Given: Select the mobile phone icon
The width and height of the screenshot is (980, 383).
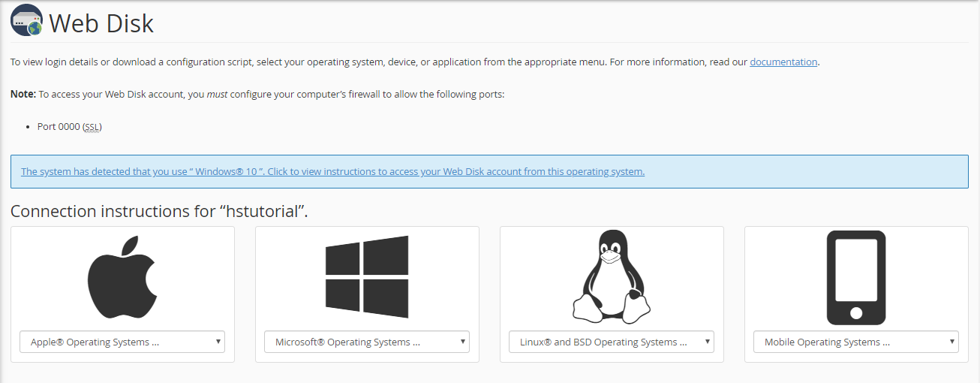Looking at the screenshot, I should pyautogui.click(x=856, y=277).
